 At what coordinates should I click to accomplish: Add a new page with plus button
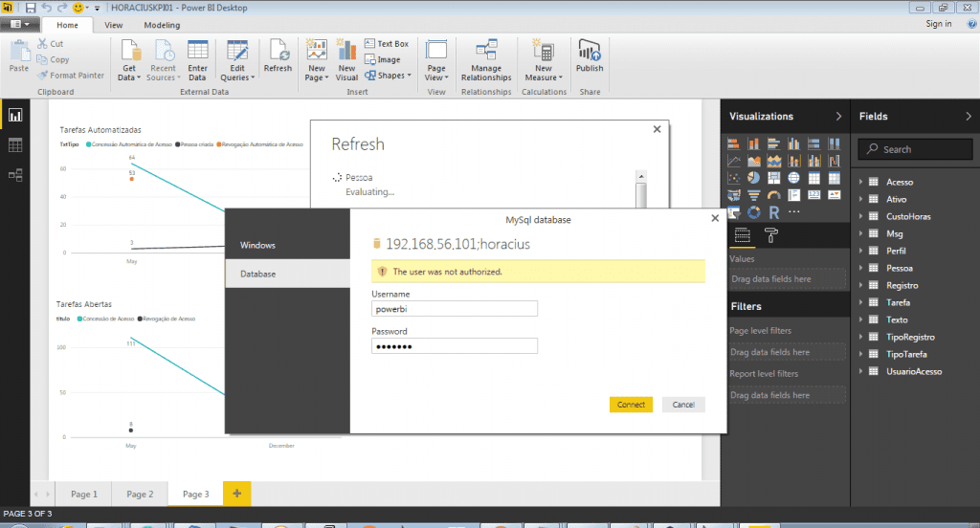point(237,494)
